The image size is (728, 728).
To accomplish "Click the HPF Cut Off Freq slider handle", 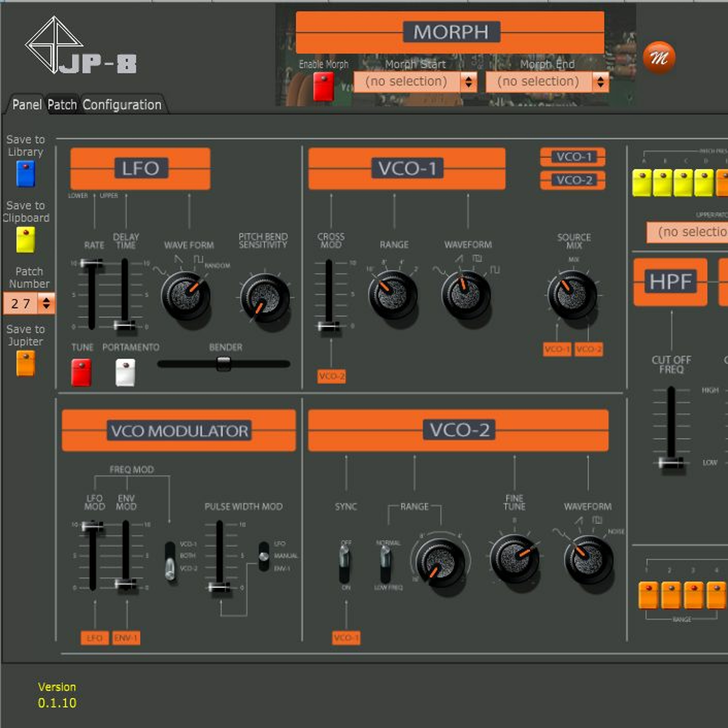I will [x=671, y=462].
